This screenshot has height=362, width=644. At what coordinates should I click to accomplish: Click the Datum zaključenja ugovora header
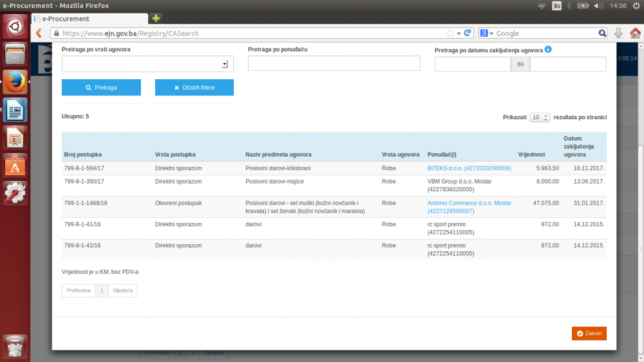point(579,147)
